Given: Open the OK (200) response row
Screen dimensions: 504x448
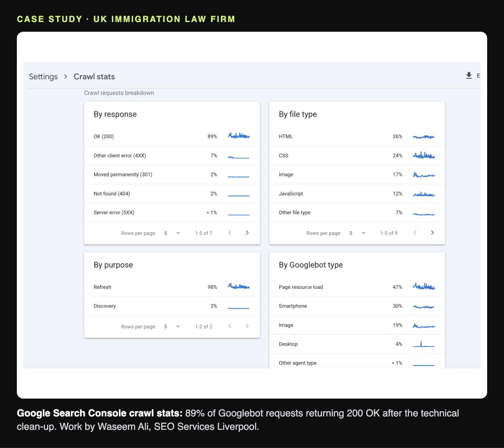Looking at the screenshot, I should (172, 136).
